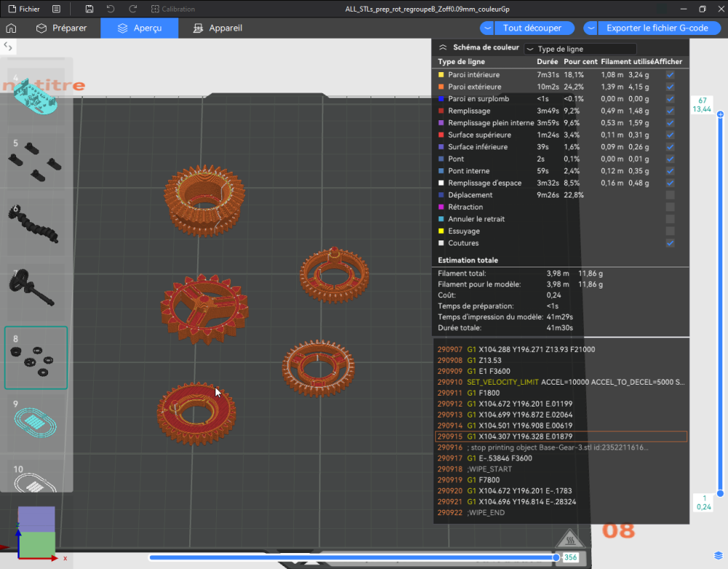Click the Durée column header
The height and width of the screenshot is (569, 728).
pos(547,62)
